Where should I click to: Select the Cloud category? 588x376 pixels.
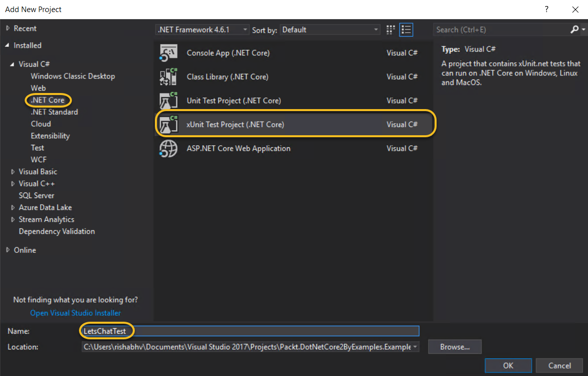[41, 124]
